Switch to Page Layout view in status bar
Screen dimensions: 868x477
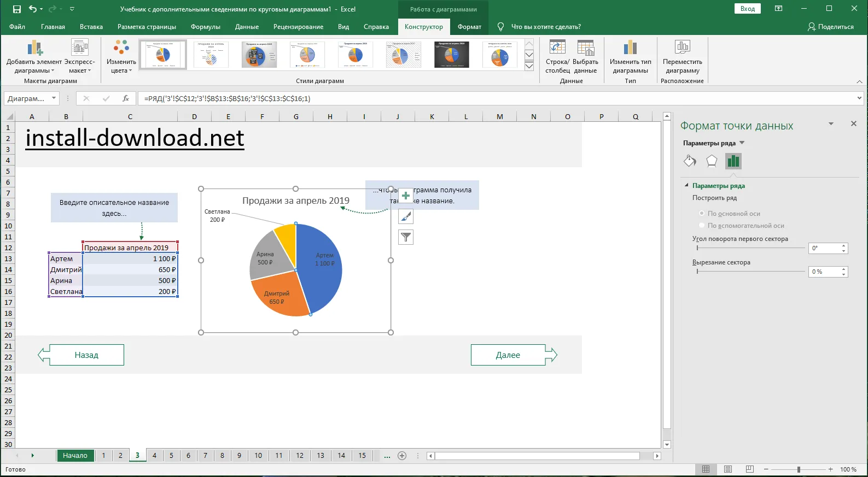(x=728, y=469)
